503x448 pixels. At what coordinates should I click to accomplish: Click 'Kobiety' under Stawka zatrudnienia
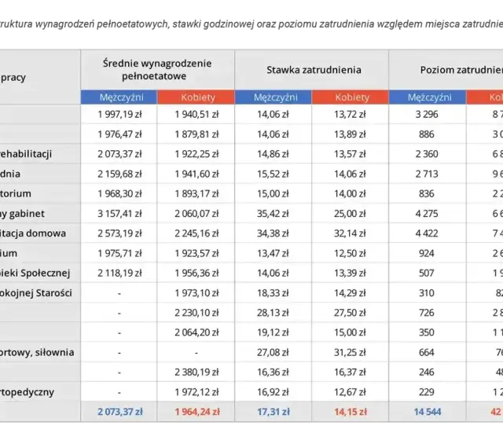coord(352,97)
